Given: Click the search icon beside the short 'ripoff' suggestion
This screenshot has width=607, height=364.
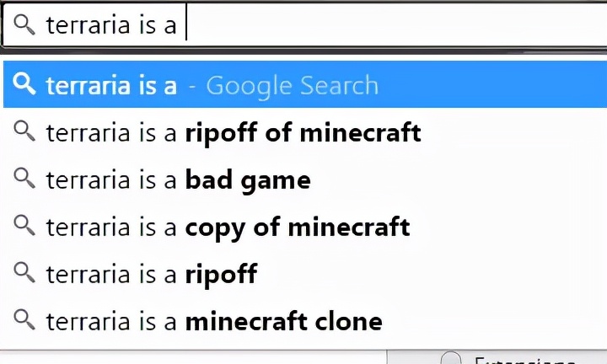Looking at the screenshot, I should tap(24, 273).
